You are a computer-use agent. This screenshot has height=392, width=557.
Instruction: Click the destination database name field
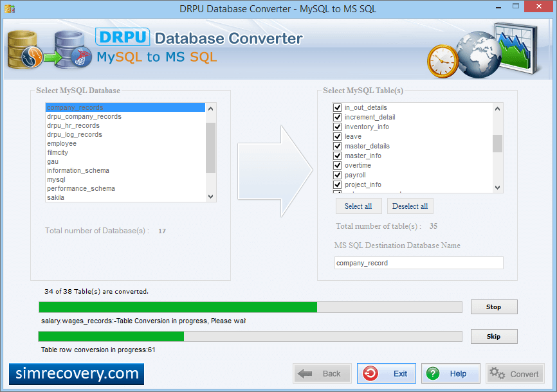click(419, 263)
